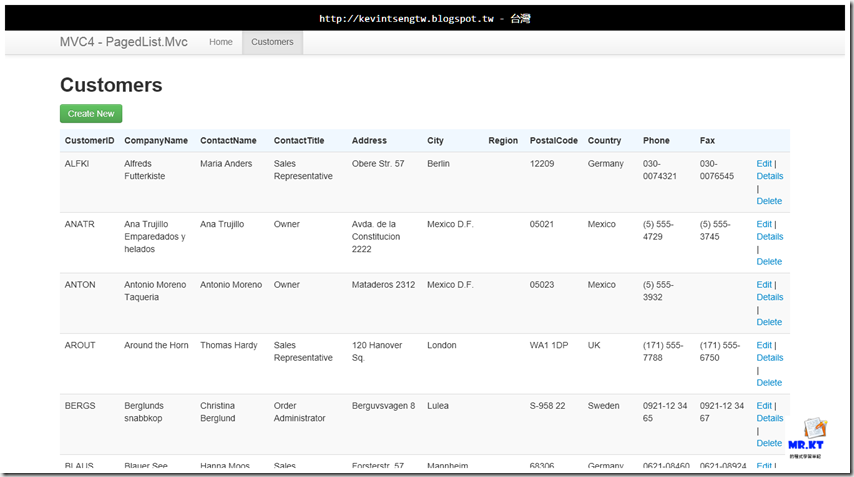
Task: Click Edit for customer ALFKI
Action: (x=764, y=163)
